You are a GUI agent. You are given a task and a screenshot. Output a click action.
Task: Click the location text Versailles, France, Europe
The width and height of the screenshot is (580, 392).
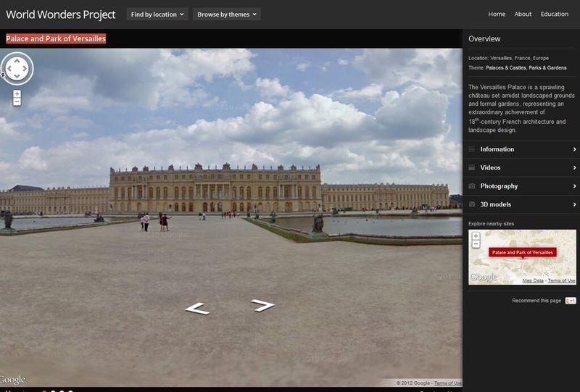point(519,58)
